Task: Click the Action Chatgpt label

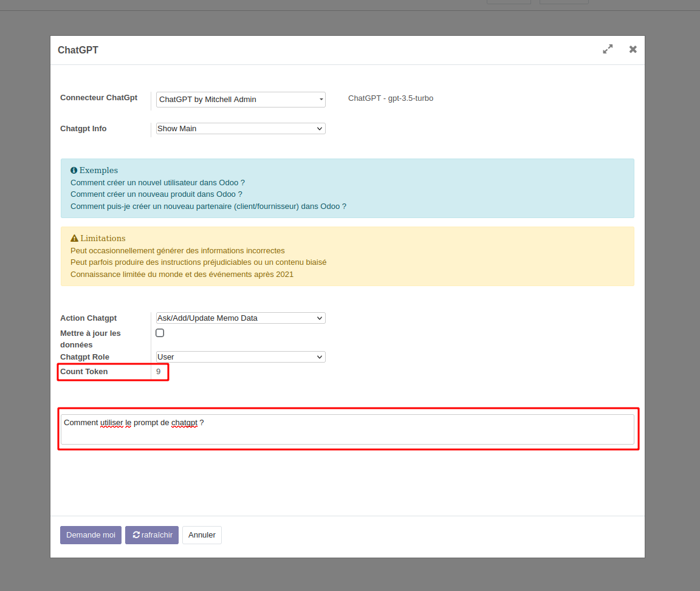Action: click(x=88, y=318)
